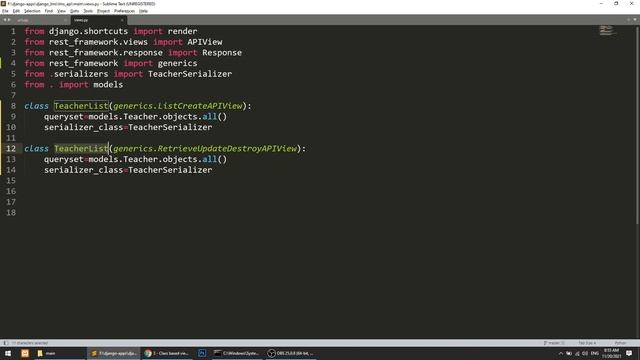Image resolution: width=640 pixels, height=360 pixels.
Task: Click 'render' on line 1
Action: click(182, 31)
